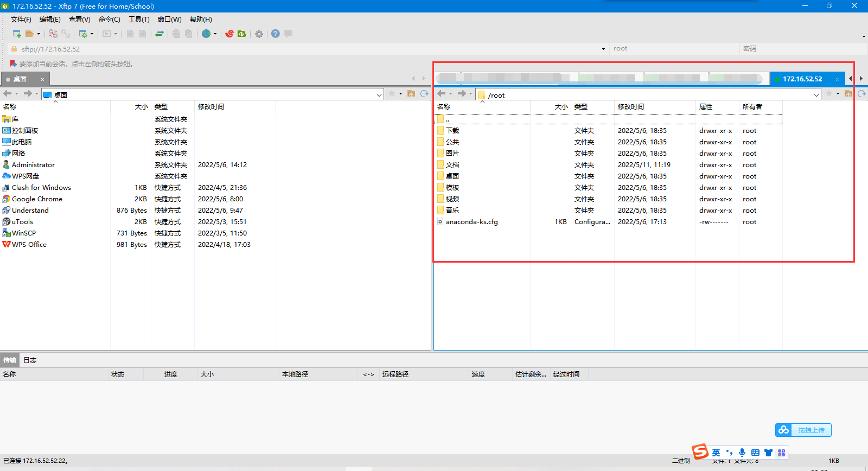This screenshot has width=868, height=471.
Task: Open the 帮助(H) menu
Action: coord(201,20)
